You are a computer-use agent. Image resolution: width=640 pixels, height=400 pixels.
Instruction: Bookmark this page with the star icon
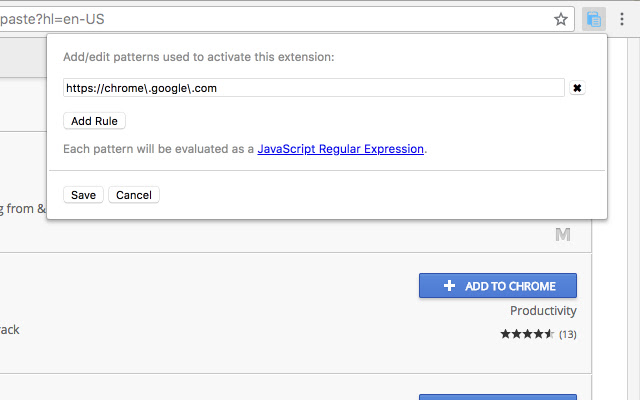561,19
